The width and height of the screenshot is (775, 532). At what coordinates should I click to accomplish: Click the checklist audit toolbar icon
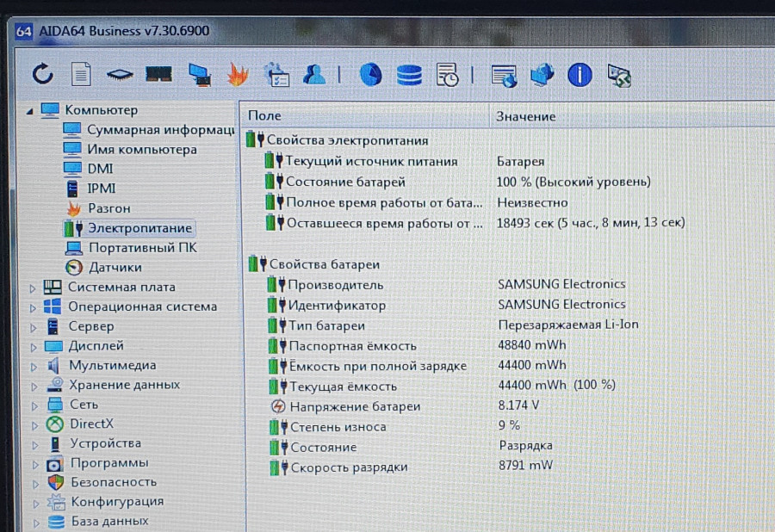click(x=276, y=75)
